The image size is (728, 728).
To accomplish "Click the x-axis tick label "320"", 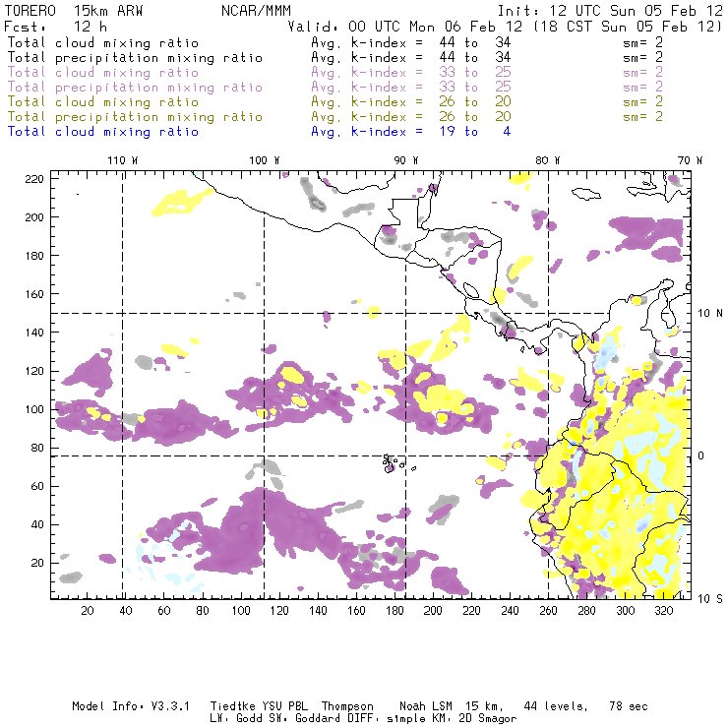I will point(664,611).
